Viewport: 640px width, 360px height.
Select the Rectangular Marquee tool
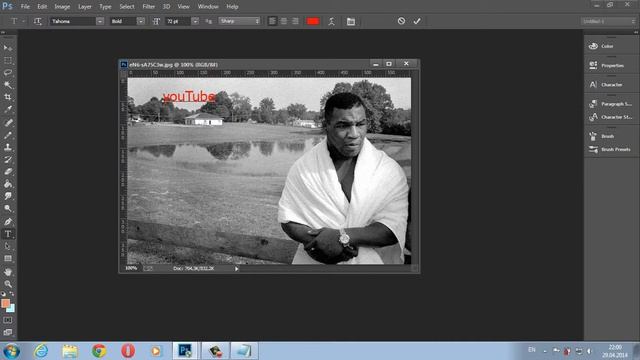(8, 60)
